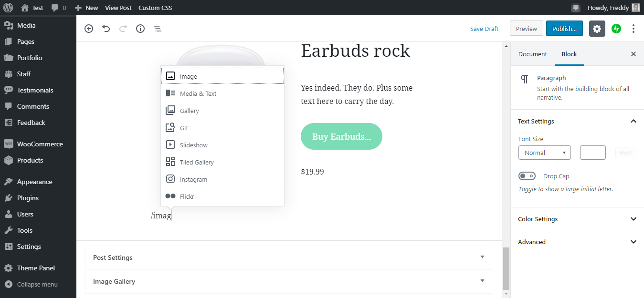Open the more options vertical dots menu
This screenshot has width=644, height=298.
click(x=633, y=29)
